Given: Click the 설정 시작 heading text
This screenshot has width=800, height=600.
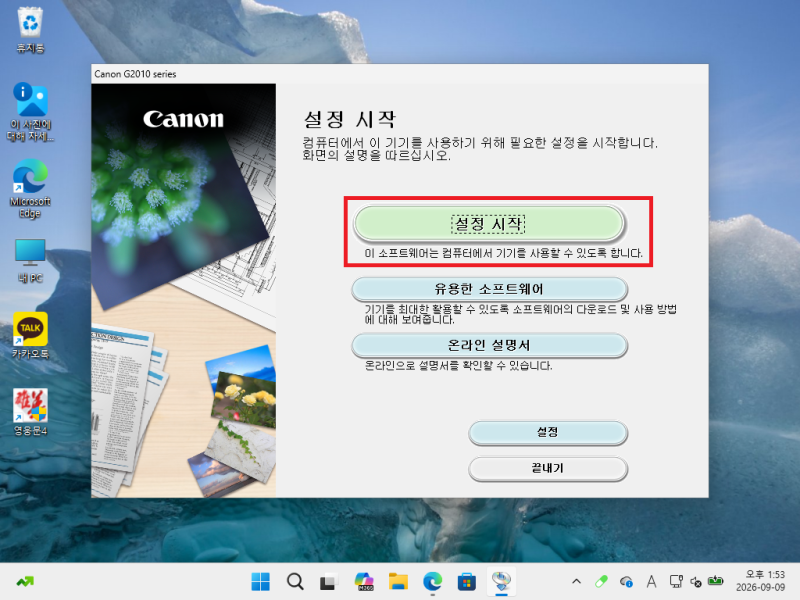Looking at the screenshot, I should coord(350,119).
